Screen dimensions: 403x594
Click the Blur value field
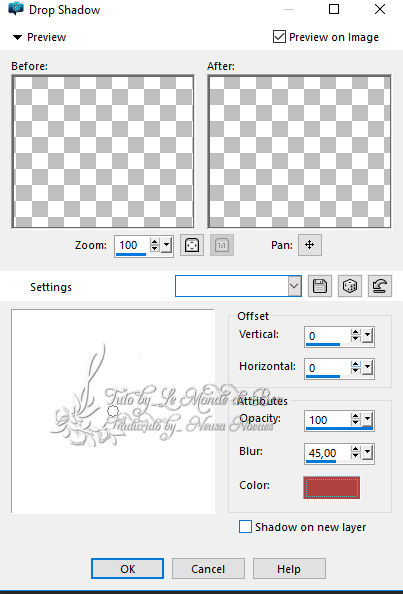(x=326, y=453)
